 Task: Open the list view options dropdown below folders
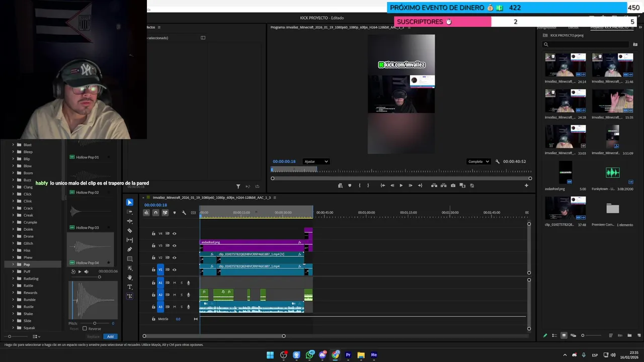click(x=36, y=336)
